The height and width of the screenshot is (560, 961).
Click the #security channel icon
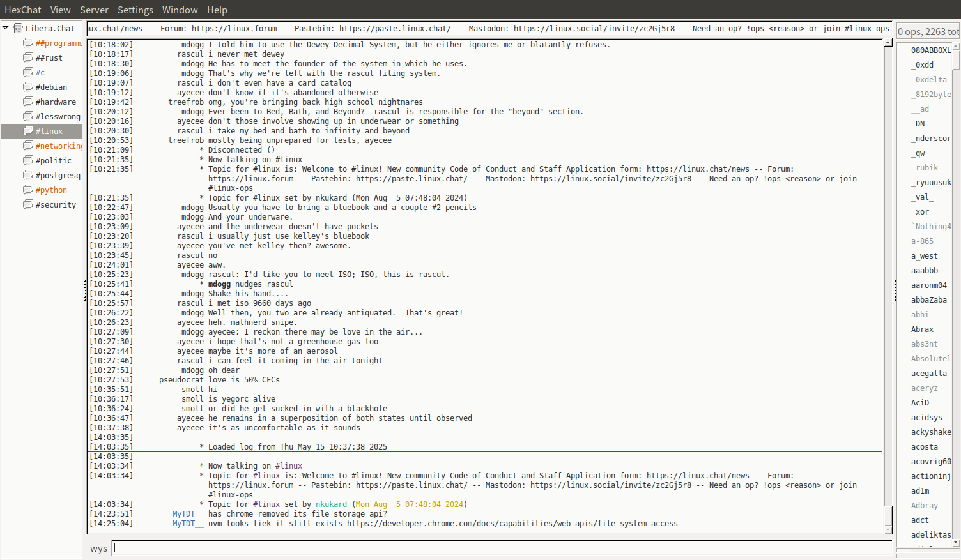pyautogui.click(x=28, y=204)
